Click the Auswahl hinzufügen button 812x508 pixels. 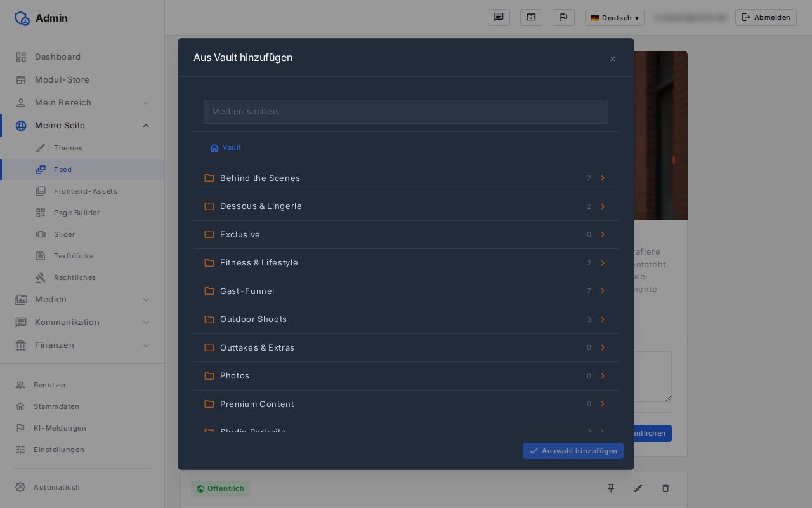[x=573, y=451]
